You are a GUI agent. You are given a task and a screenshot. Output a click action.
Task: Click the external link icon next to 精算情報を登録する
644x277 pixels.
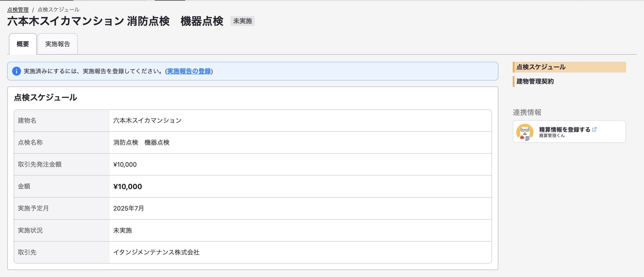pos(594,129)
